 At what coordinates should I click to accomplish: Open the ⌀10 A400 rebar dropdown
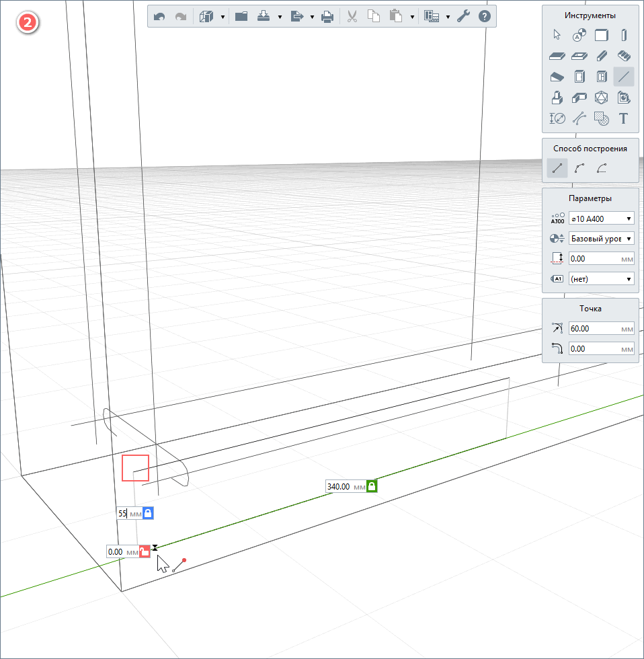click(x=601, y=219)
